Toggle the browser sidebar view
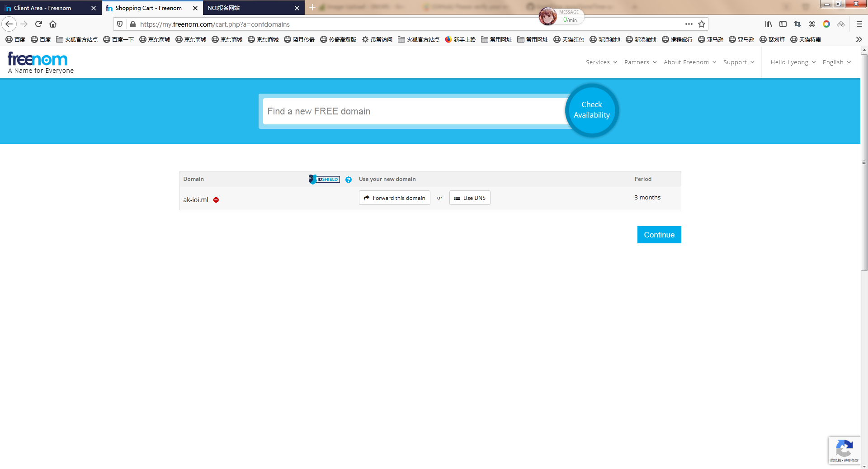This screenshot has width=868, height=469. 783,24
